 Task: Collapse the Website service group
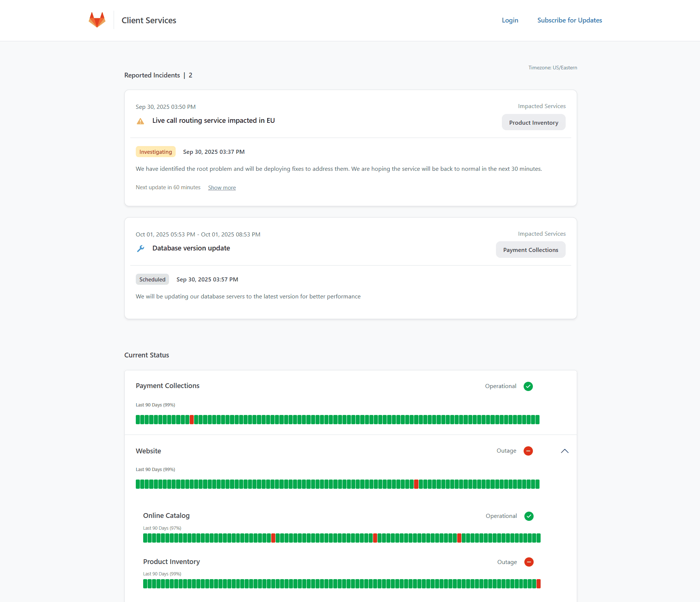coord(565,451)
